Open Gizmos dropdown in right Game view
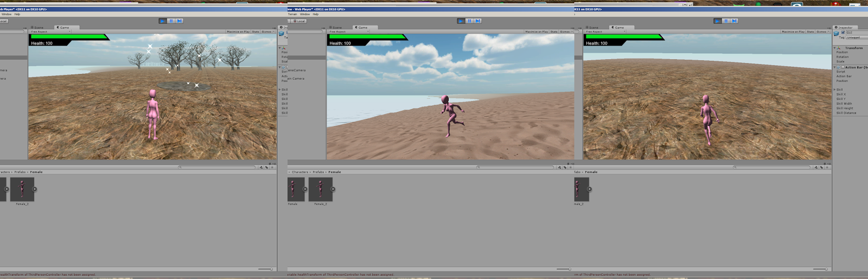Screen dimensions: 868x279 823,32
